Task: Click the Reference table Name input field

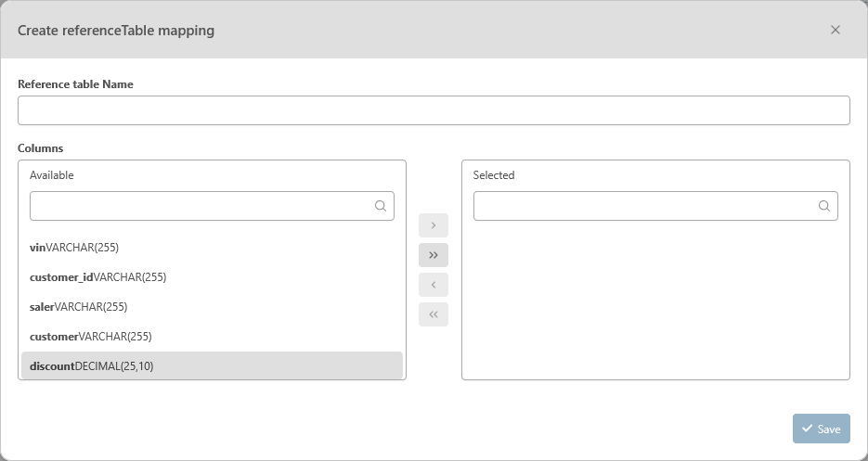Action: click(x=434, y=110)
